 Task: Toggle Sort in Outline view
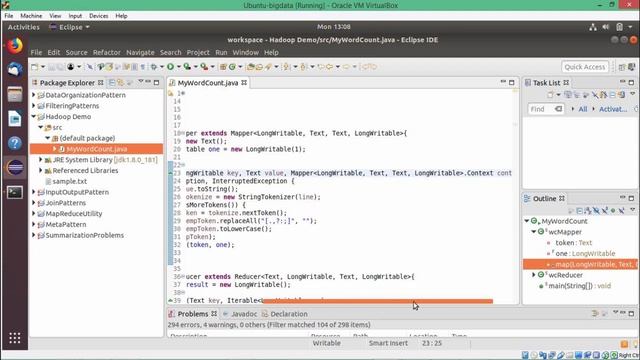588,211
